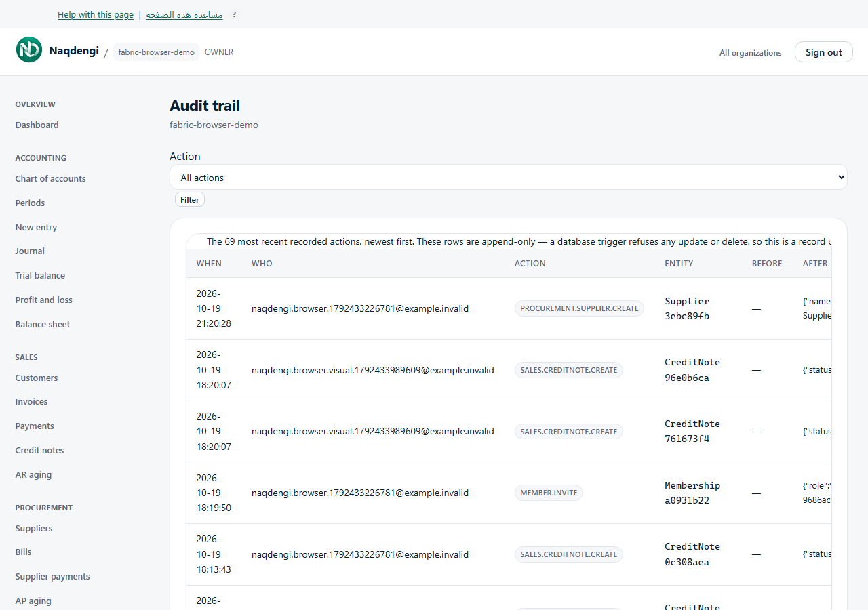
Task: Click the ACTION column header
Action: 530,264
